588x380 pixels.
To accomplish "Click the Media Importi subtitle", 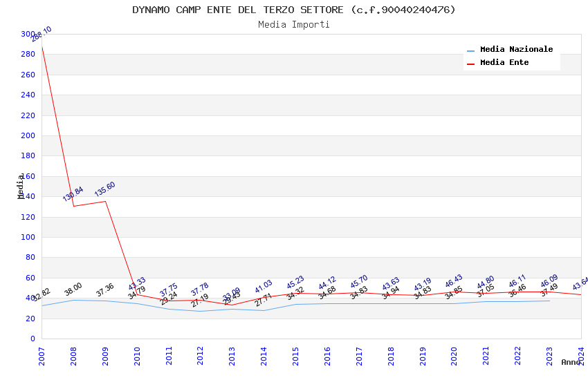I will point(293,25).
